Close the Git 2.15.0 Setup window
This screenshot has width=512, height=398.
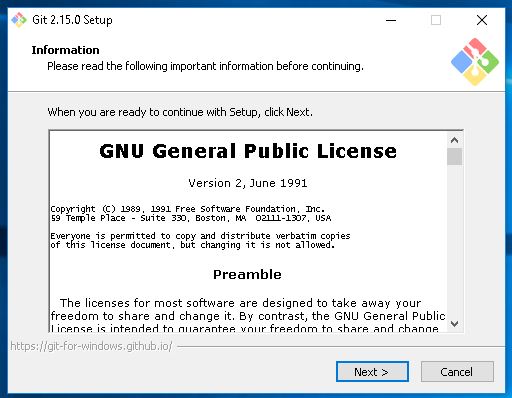(x=482, y=20)
